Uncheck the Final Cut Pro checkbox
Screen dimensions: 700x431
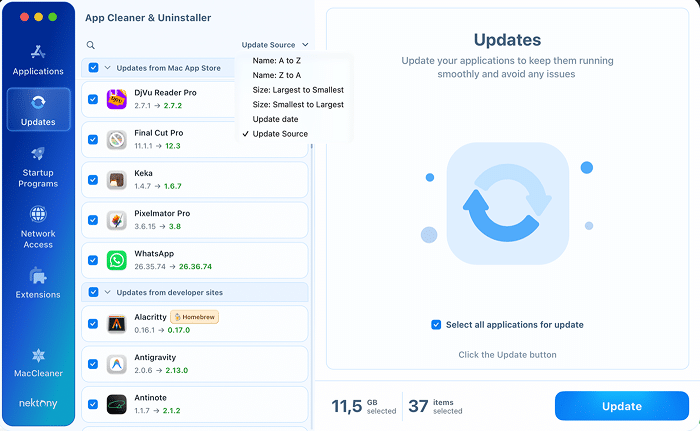[93, 139]
